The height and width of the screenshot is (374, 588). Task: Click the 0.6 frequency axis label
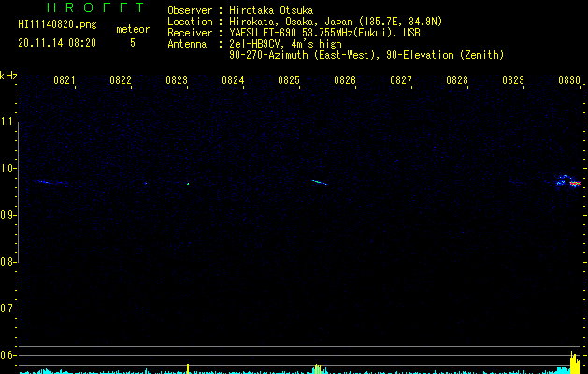7,355
